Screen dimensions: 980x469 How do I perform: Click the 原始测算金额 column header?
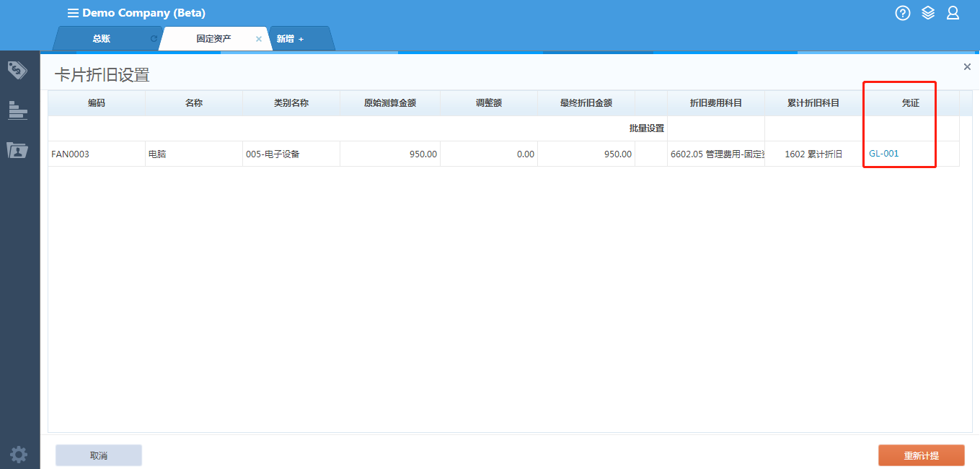click(390, 103)
